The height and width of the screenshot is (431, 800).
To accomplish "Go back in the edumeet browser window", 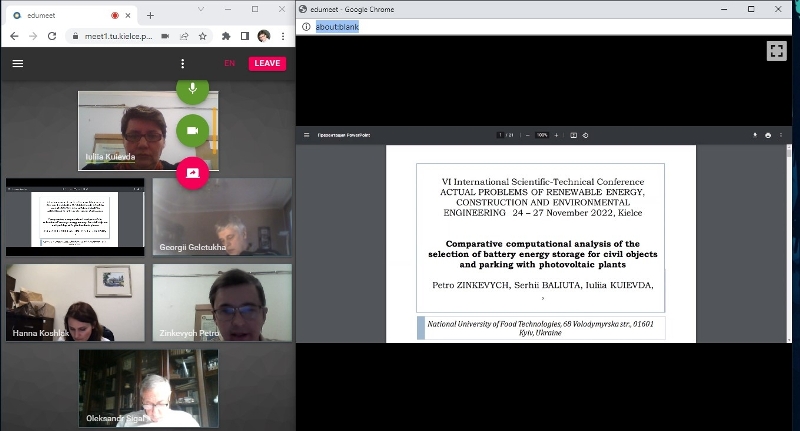I will tap(14, 36).
